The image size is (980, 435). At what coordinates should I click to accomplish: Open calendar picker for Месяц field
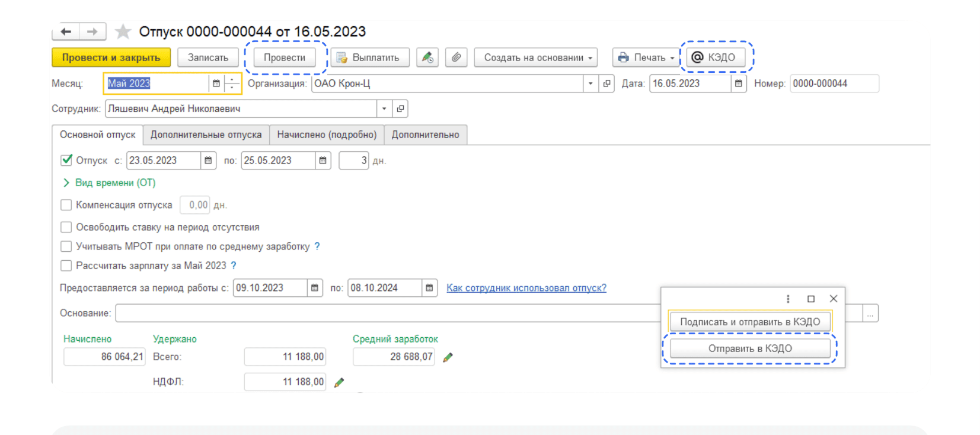tap(216, 84)
